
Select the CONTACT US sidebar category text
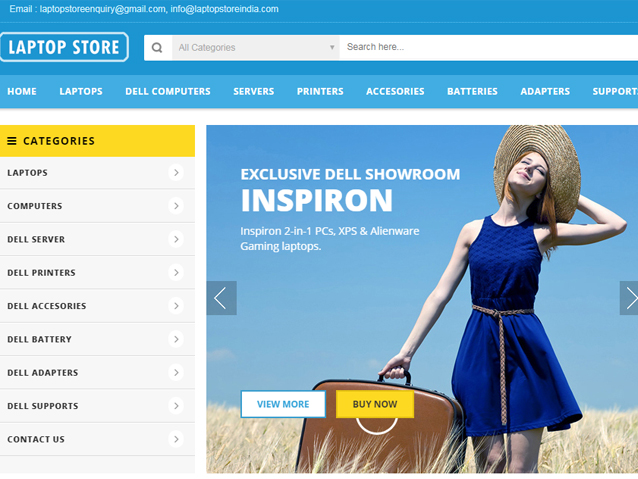click(x=36, y=440)
